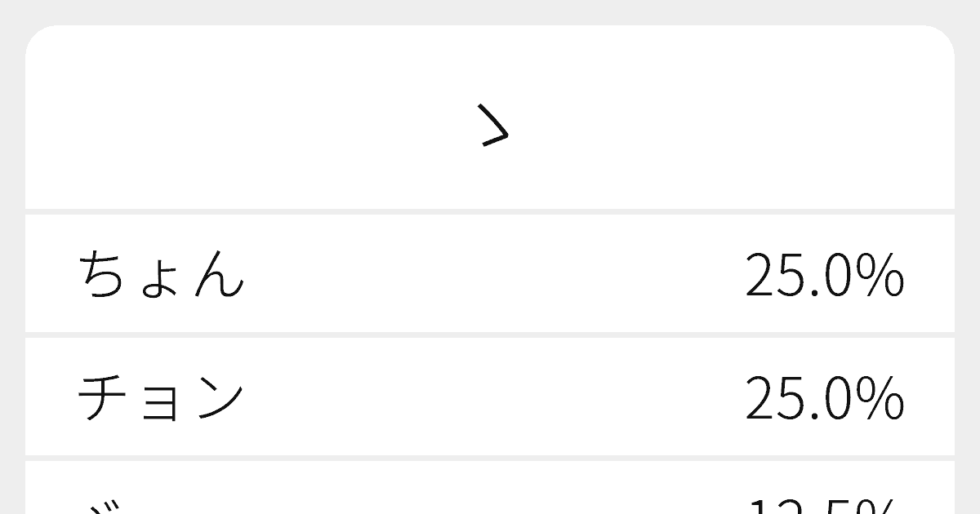The image size is (980, 514).
Task: Click the 25.0% value beside ちょん
Action: [x=824, y=275]
